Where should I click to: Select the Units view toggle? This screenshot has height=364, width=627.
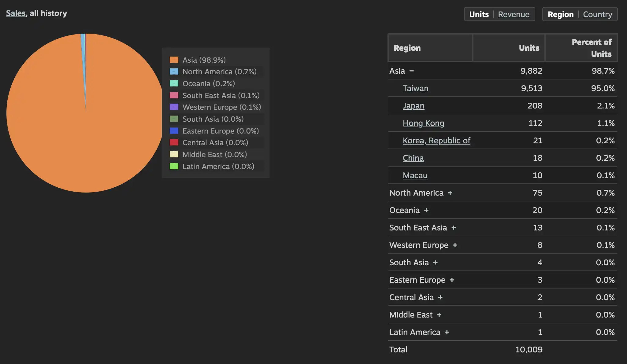479,14
